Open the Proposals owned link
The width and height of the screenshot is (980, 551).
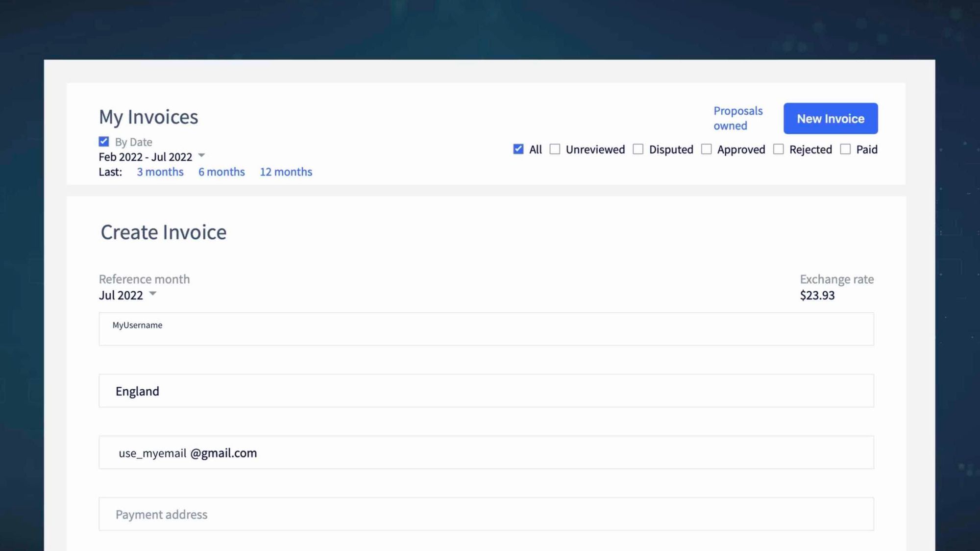coord(738,118)
